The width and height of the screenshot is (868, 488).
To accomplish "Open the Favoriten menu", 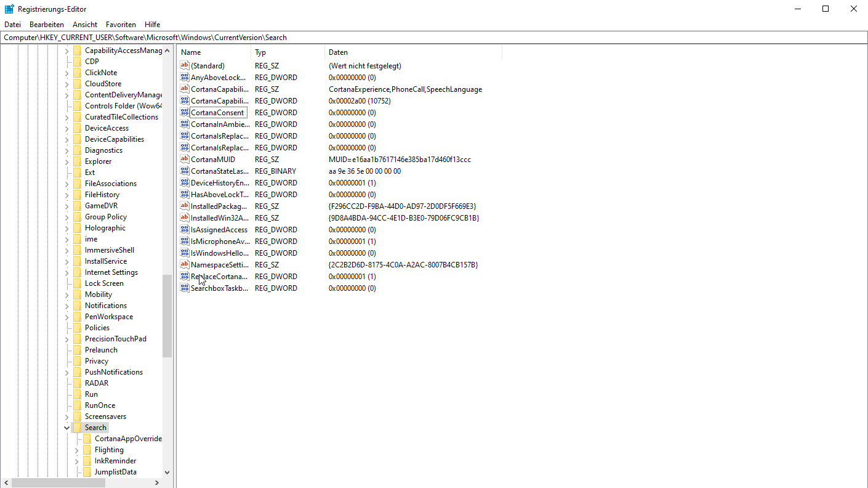I will [x=121, y=25].
